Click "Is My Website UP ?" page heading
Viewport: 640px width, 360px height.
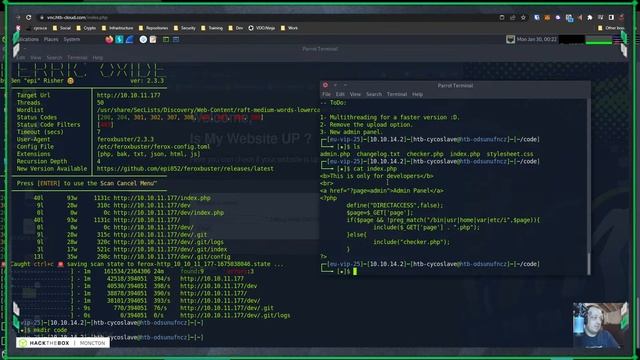click(x=250, y=138)
